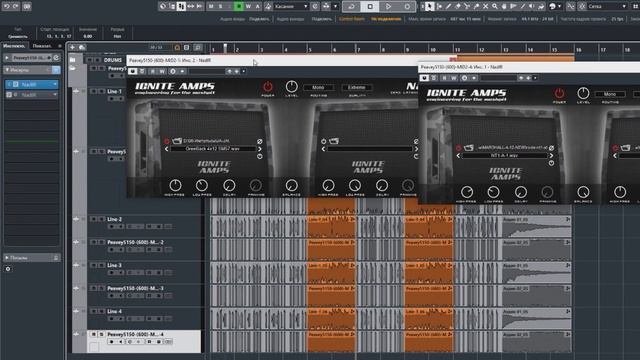Adjust Level knob in left NadIR

pos(291,87)
